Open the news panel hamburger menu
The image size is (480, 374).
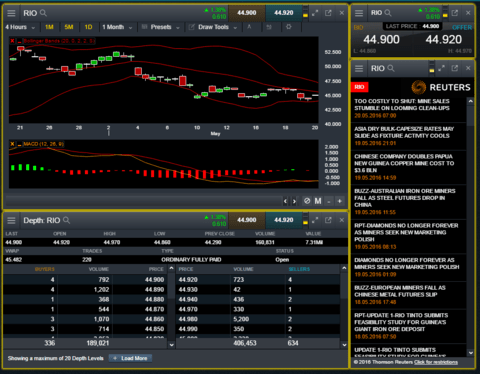[x=359, y=68]
